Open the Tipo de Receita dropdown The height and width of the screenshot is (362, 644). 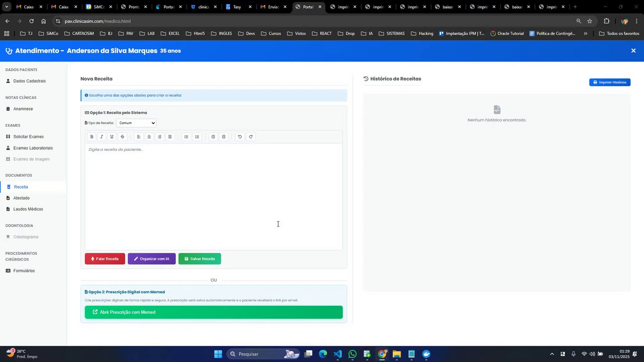click(x=136, y=123)
